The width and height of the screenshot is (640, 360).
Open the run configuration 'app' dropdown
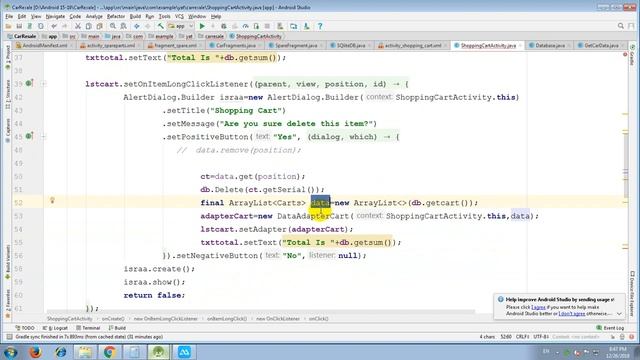[180, 26]
